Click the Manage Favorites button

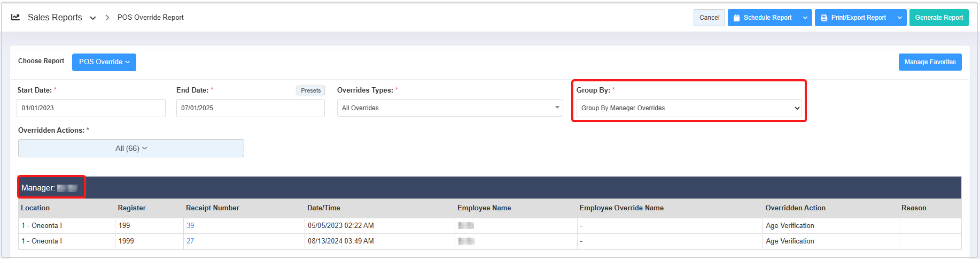(930, 62)
